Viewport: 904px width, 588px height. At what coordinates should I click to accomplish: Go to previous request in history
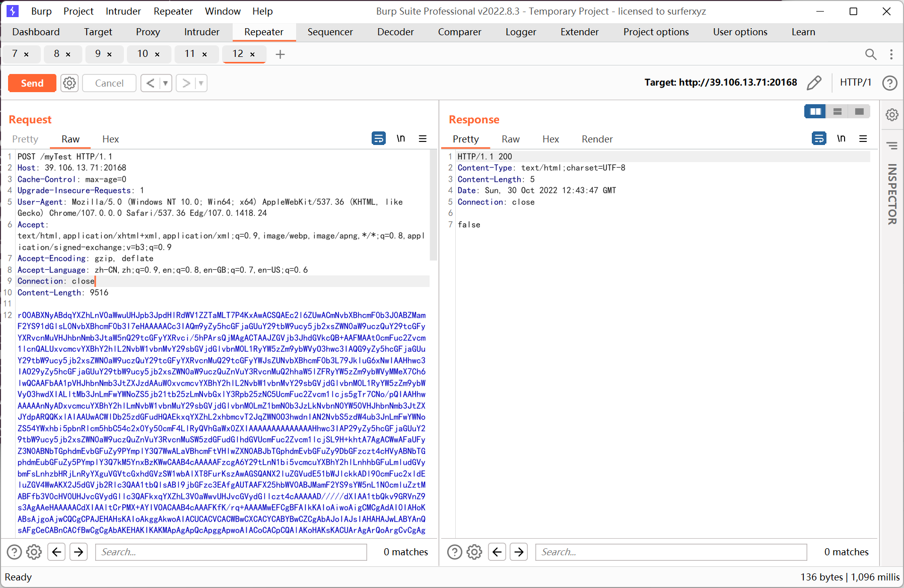point(150,83)
